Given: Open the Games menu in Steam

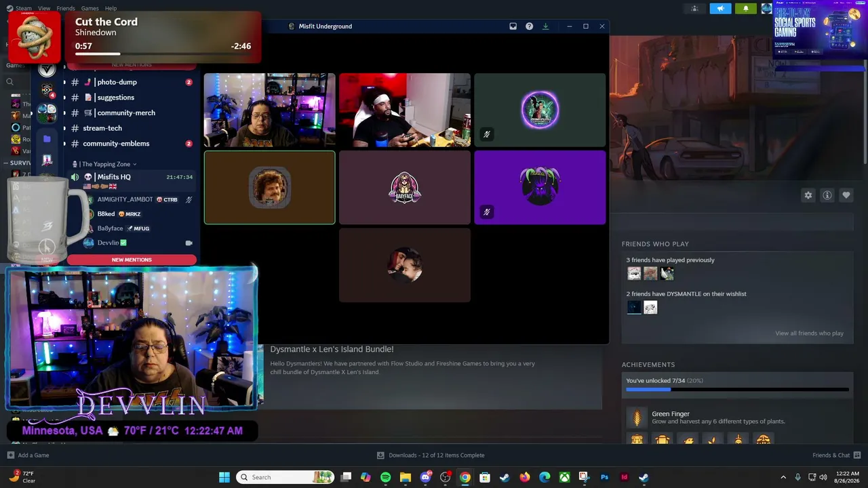Looking at the screenshot, I should 90,8.
